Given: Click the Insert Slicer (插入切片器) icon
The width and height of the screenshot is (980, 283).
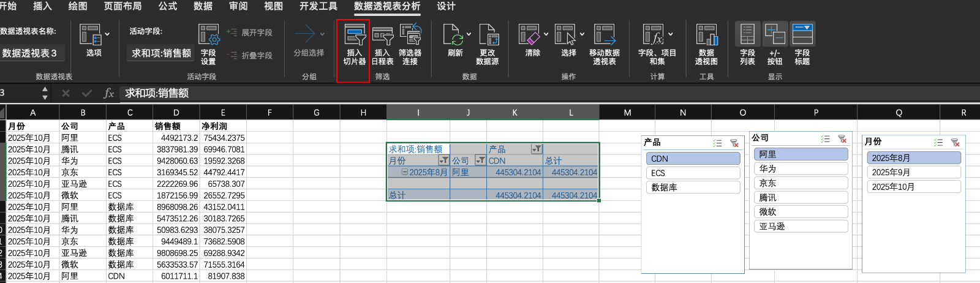Looking at the screenshot, I should coord(354,36).
